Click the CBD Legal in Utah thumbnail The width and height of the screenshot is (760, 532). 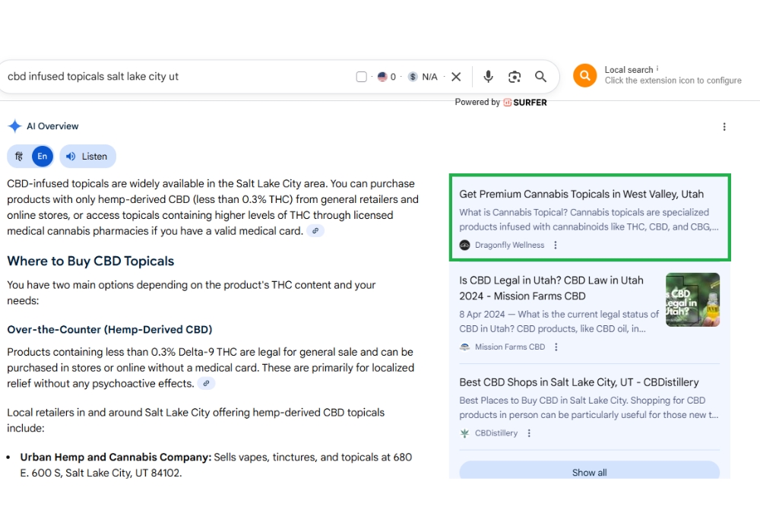tap(692, 299)
